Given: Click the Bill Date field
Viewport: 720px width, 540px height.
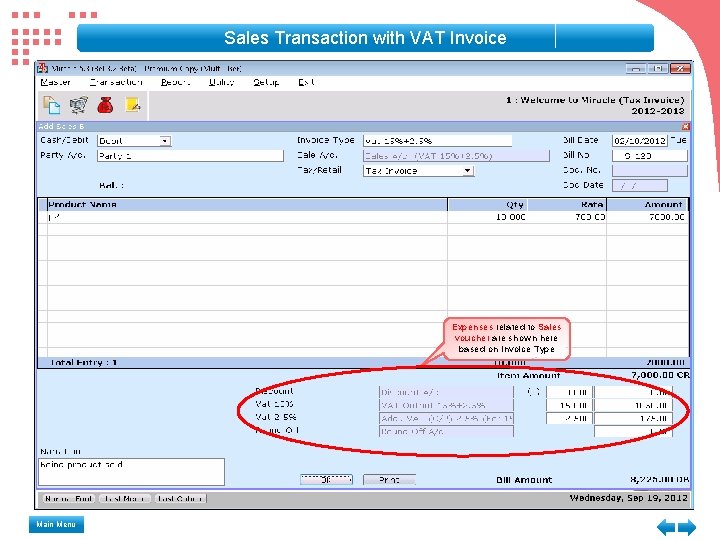Looking at the screenshot, I should click(639, 141).
